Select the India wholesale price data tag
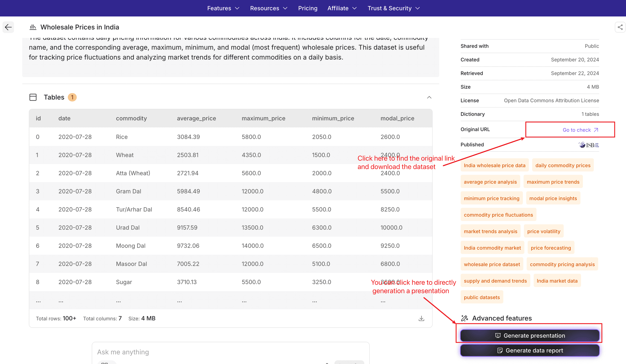Screen dimensions: 626x364 495,165
